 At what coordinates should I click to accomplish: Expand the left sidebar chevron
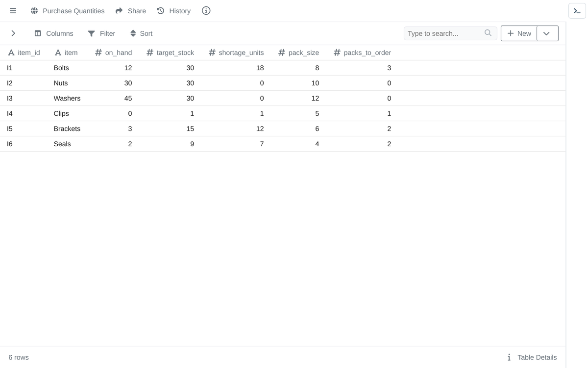tap(13, 33)
